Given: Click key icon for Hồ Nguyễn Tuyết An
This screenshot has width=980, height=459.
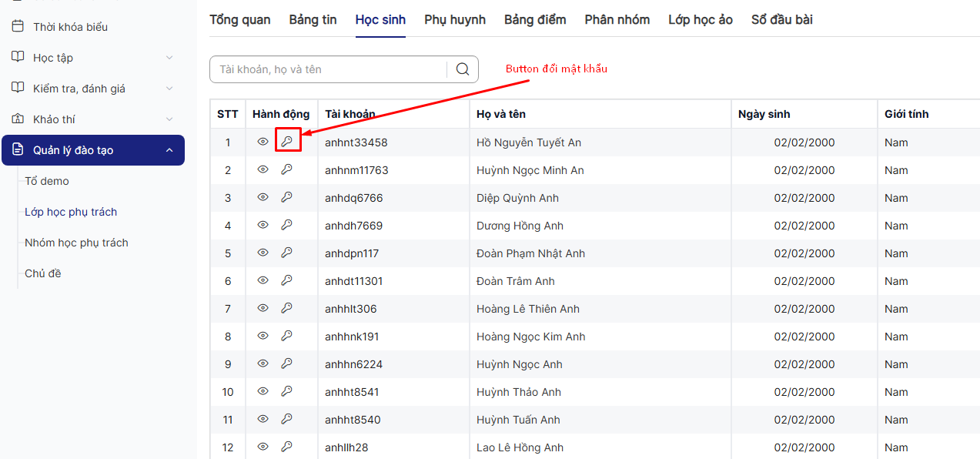Looking at the screenshot, I should click(287, 142).
